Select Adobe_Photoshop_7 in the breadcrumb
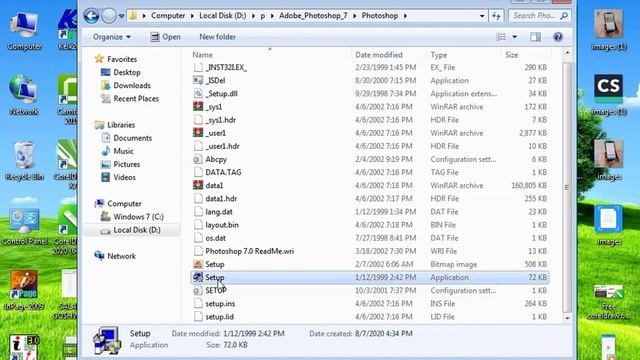This screenshot has width=640, height=360. pos(313,16)
